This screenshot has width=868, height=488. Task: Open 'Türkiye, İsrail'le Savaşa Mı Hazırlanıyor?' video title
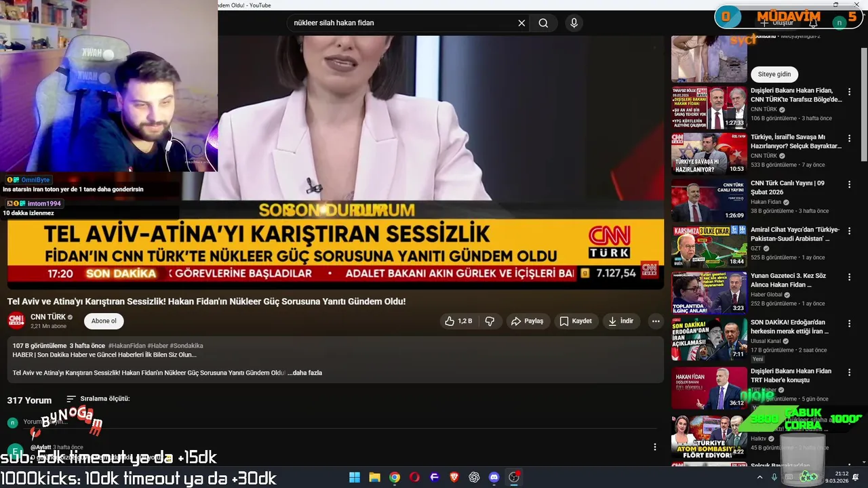796,141
